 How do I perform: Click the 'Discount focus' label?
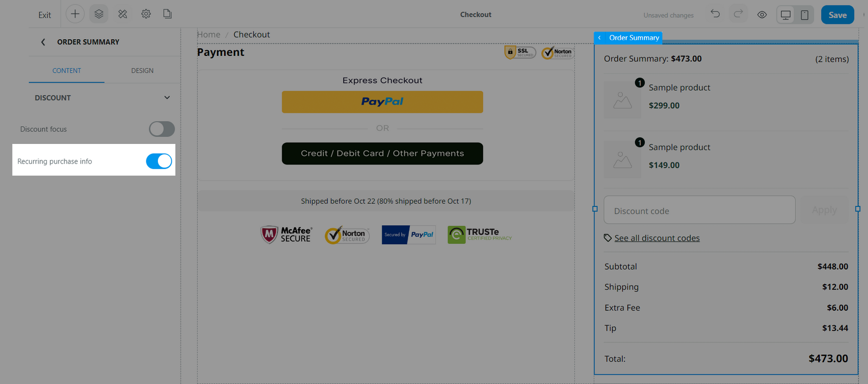pyautogui.click(x=43, y=129)
